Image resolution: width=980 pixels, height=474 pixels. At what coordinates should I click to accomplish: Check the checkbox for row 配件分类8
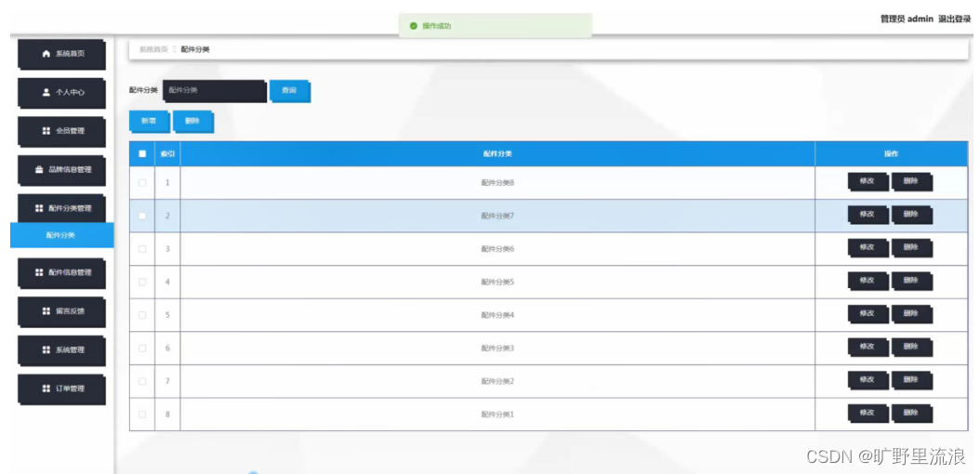point(142,183)
